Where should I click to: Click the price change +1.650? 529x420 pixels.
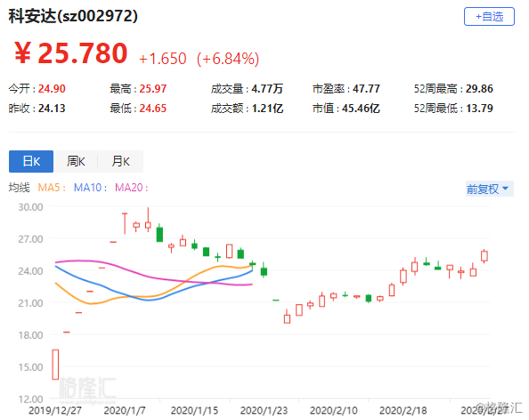click(x=163, y=59)
